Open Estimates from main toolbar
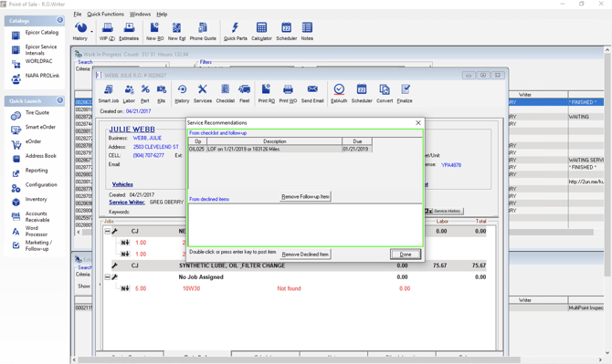Viewport: 612px width, 364px height. 129,31
